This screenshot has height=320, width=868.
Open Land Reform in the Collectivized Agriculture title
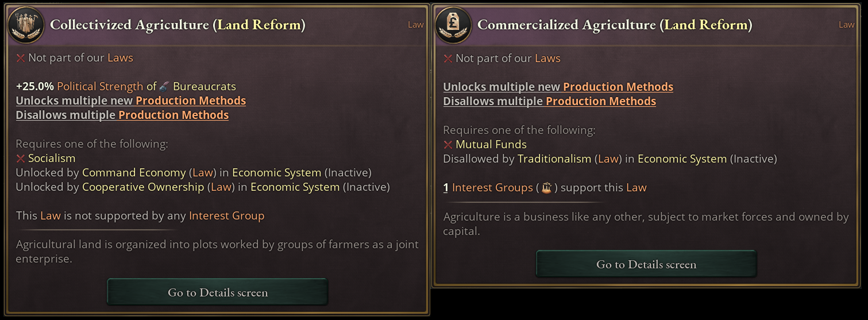click(259, 25)
